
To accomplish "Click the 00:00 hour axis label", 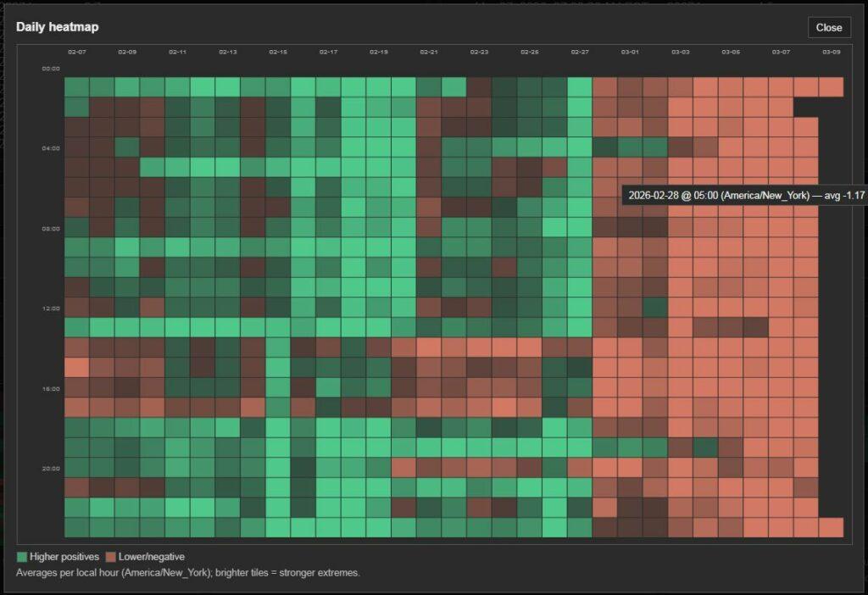I will tap(51, 69).
